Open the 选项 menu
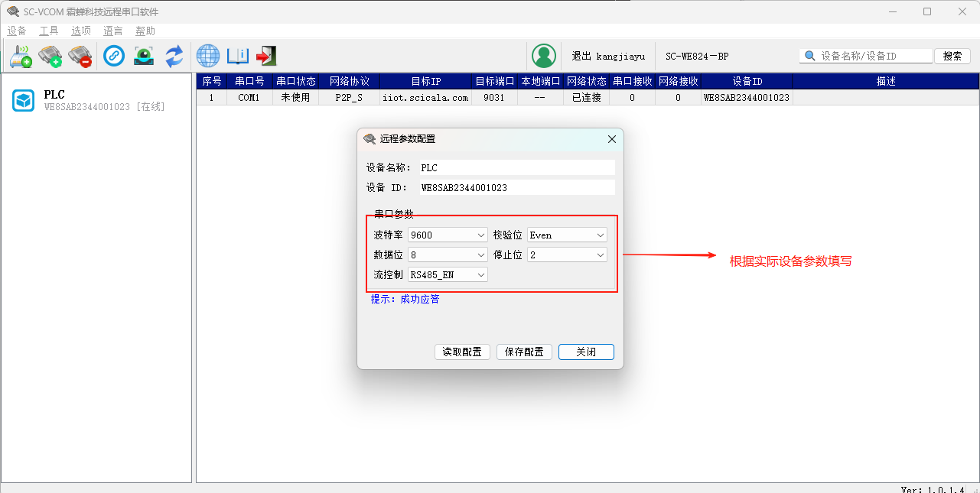 (x=81, y=31)
